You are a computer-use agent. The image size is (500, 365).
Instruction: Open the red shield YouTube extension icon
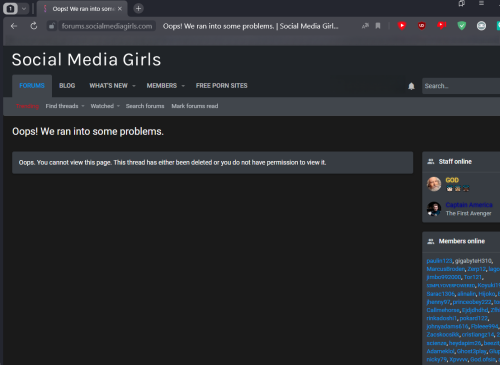tap(402, 26)
